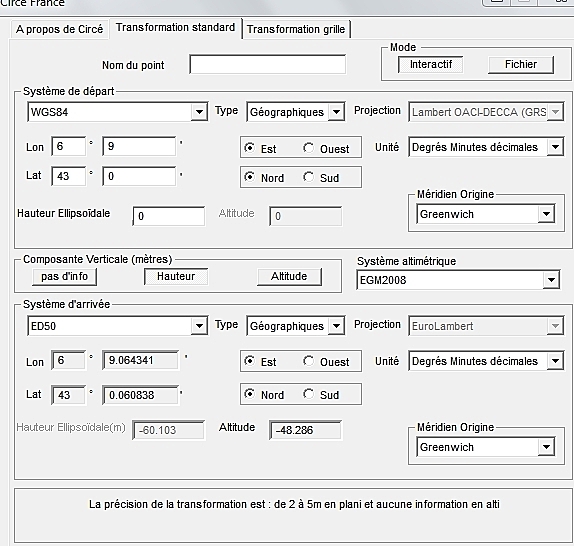Screen dimensions: 574x546
Task: Click the transformation precision message text
Action: click(x=294, y=504)
